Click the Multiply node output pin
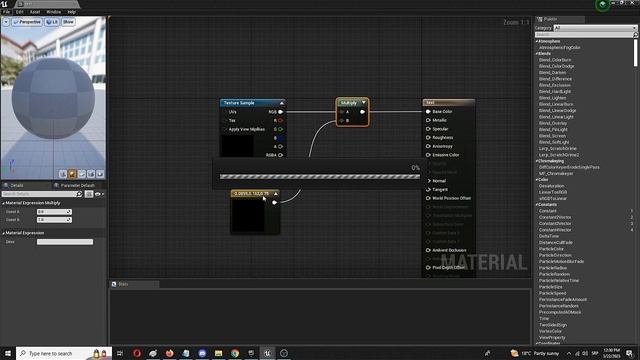This screenshot has width=640, height=360. tap(362, 112)
